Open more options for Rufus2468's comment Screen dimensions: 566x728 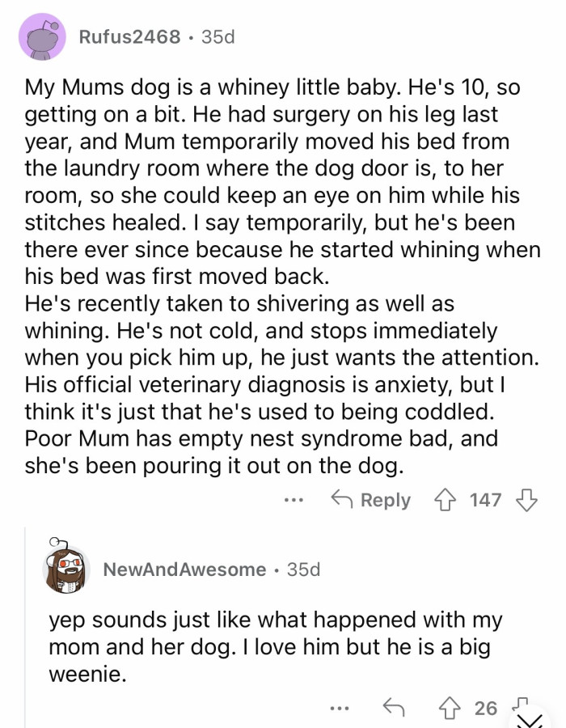click(x=295, y=500)
